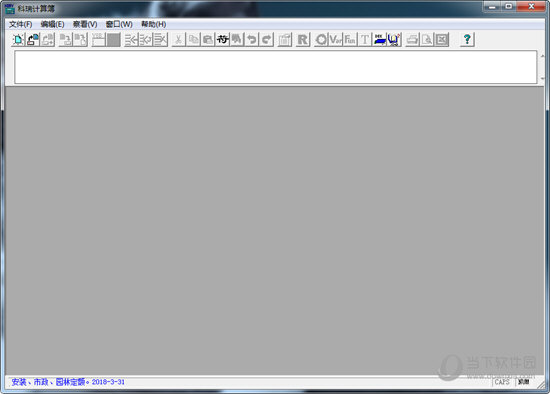This screenshot has width=550, height=394.
Task: Click the Fun function toolbar icon
Action: coord(350,40)
